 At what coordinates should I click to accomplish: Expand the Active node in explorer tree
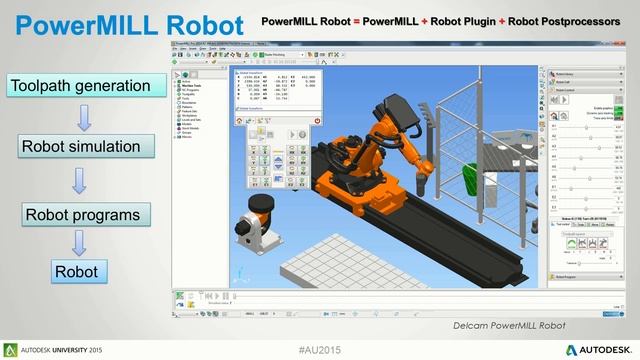(175, 82)
